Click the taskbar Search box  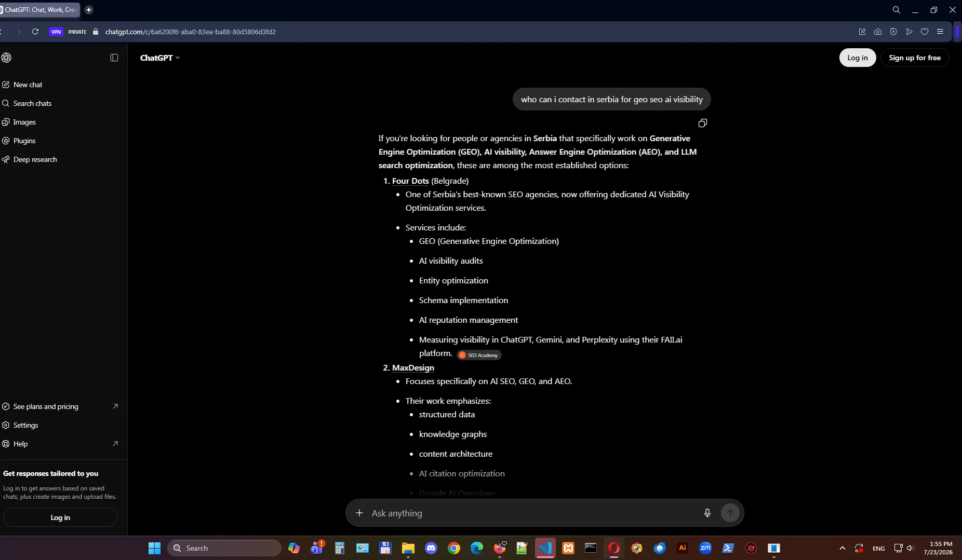224,548
